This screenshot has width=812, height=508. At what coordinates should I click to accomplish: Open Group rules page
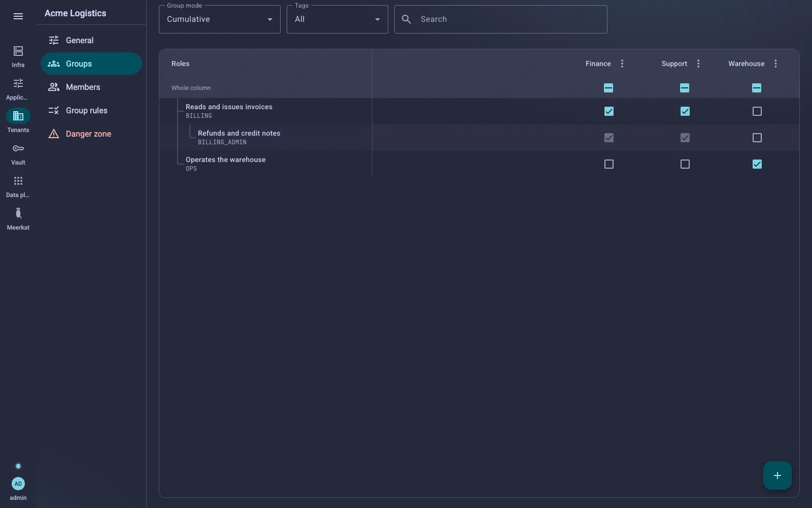pos(91,110)
